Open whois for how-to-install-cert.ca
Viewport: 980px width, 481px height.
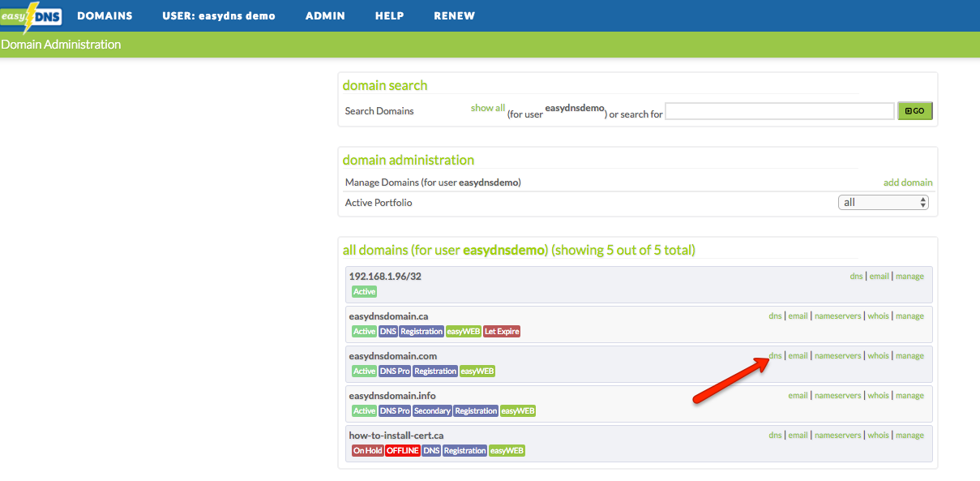click(879, 436)
